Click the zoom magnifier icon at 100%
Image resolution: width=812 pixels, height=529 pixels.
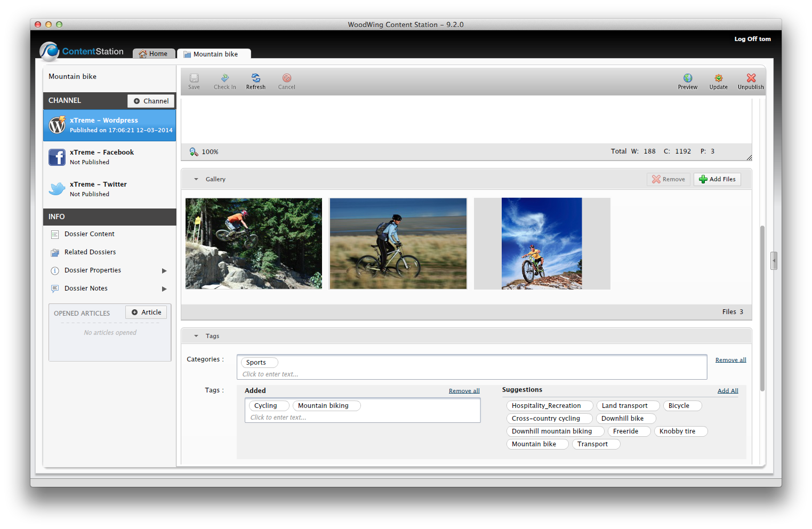(194, 152)
